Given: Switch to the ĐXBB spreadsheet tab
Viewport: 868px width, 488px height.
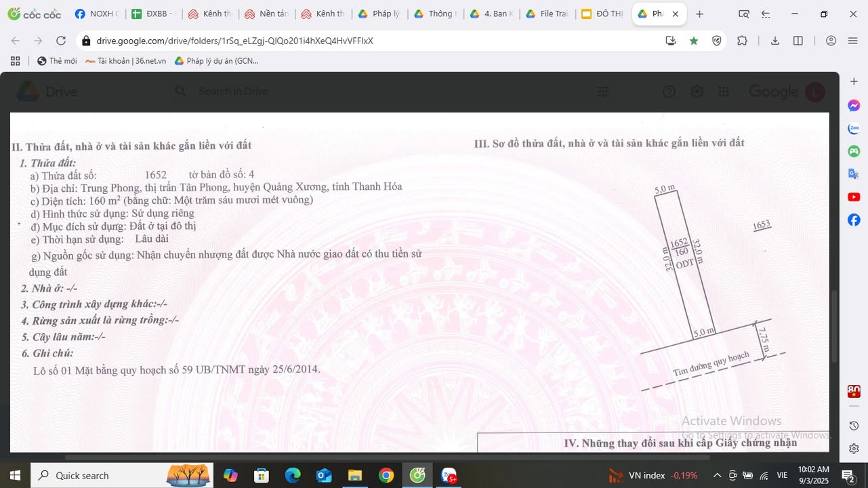Looking at the screenshot, I should pyautogui.click(x=153, y=14).
